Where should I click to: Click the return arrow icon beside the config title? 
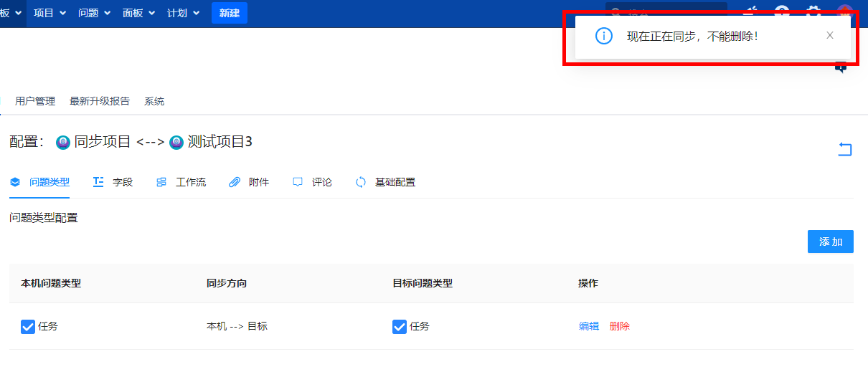845,149
